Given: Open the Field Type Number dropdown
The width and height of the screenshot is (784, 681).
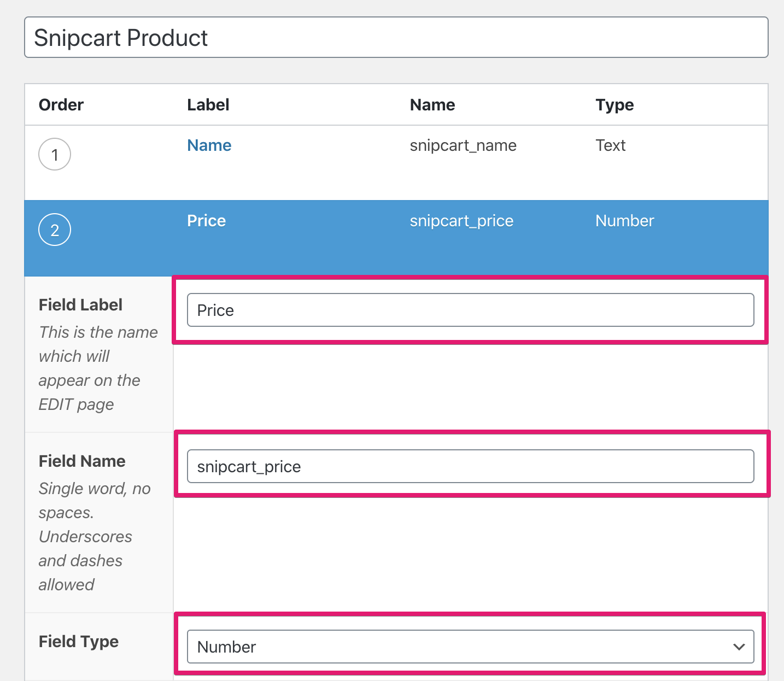Looking at the screenshot, I should click(470, 647).
